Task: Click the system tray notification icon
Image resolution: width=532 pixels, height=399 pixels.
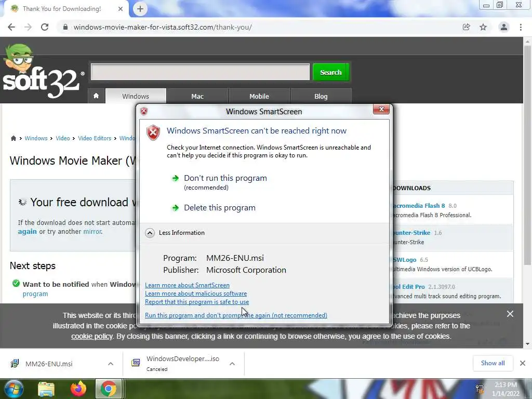Action: pos(480,389)
